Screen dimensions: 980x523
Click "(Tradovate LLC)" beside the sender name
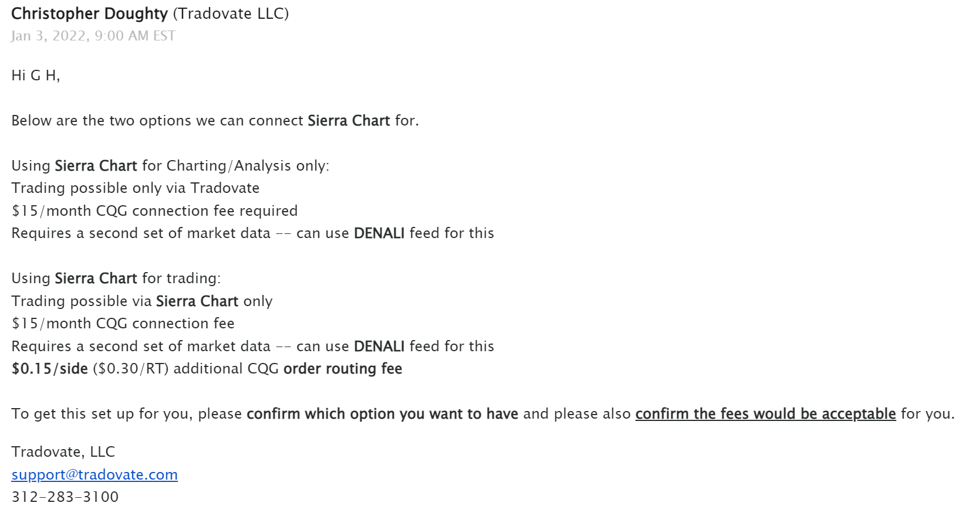[231, 13]
